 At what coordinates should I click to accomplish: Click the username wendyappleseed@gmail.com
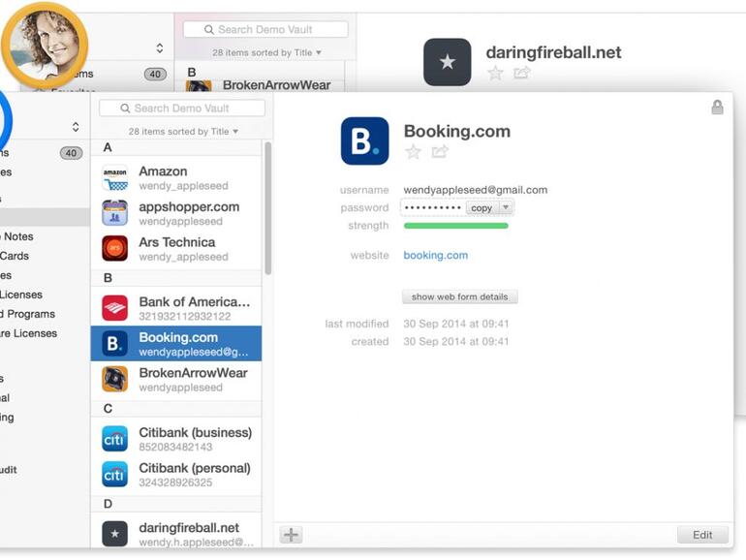point(476,190)
